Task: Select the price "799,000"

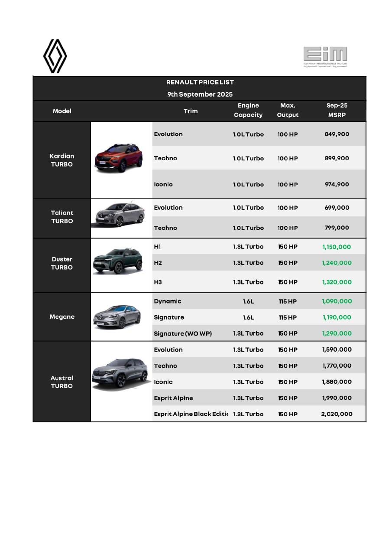Action: pyautogui.click(x=337, y=228)
